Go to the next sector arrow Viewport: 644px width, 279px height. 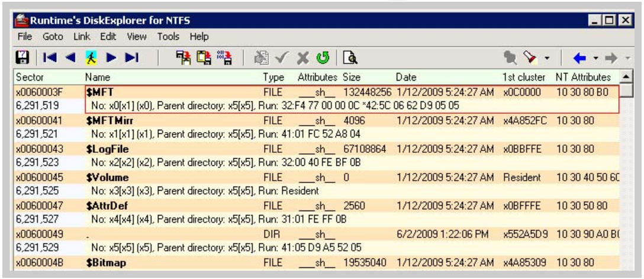click(x=111, y=59)
